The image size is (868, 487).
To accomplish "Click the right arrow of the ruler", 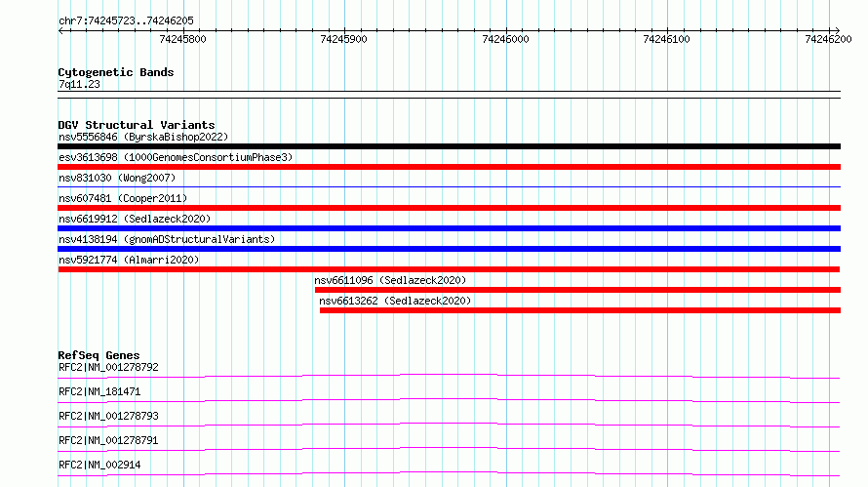I will point(837,30).
